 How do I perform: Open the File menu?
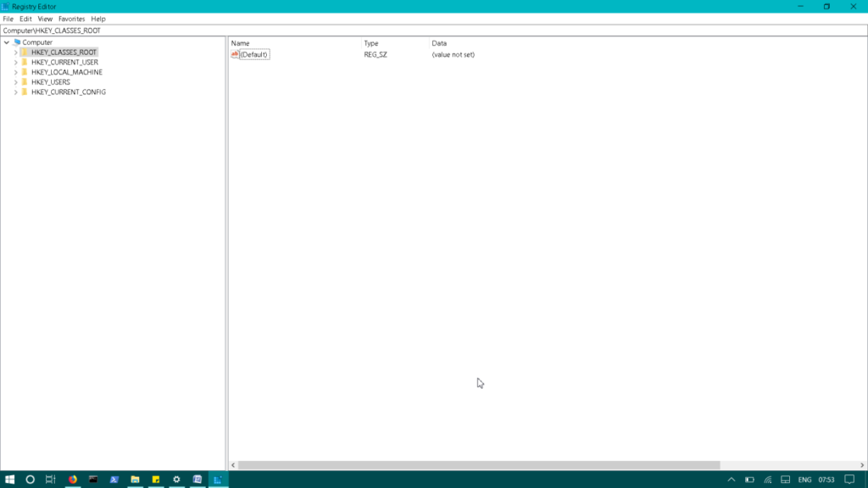(x=8, y=19)
